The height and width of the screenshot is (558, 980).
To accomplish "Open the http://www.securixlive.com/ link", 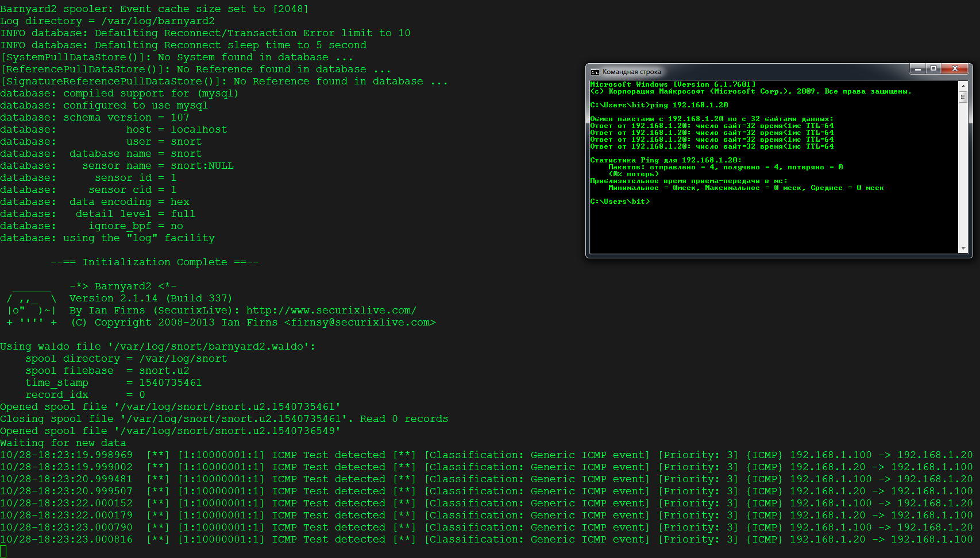I will click(x=331, y=311).
